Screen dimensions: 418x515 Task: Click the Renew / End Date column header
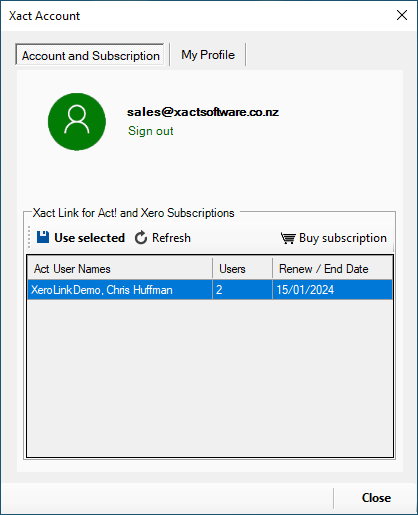click(333, 269)
